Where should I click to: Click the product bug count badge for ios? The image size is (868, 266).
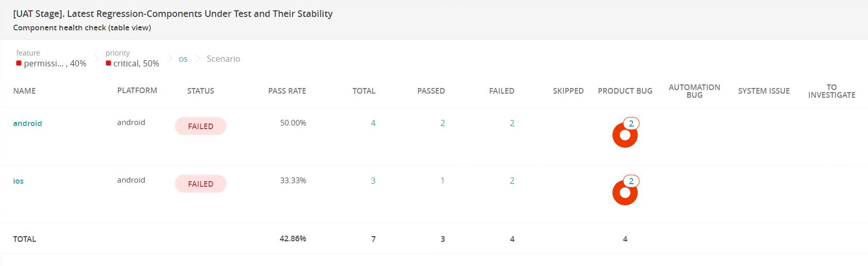click(x=631, y=181)
